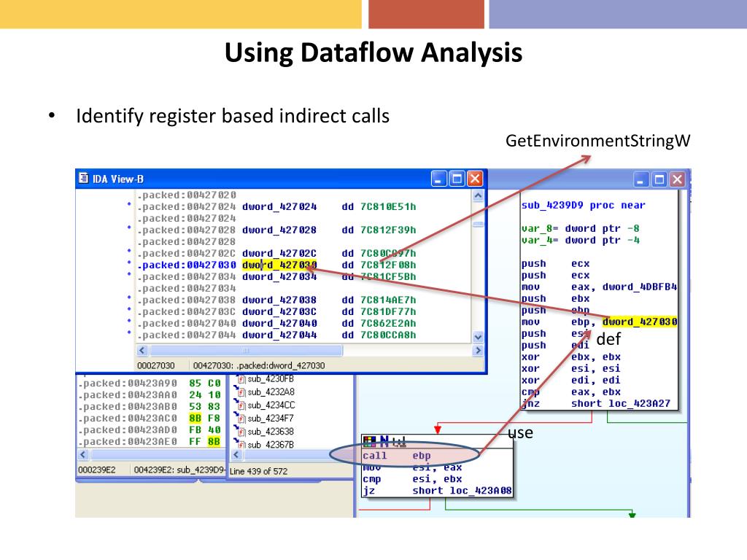Screen dimensions: 747x560
Task: Click the graph node group icon next to N
Action: (399, 441)
